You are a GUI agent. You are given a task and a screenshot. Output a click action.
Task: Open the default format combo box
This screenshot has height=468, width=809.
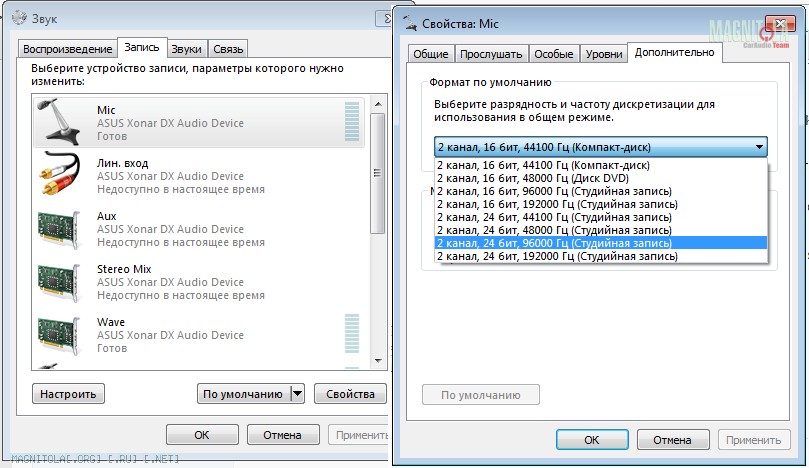point(601,147)
